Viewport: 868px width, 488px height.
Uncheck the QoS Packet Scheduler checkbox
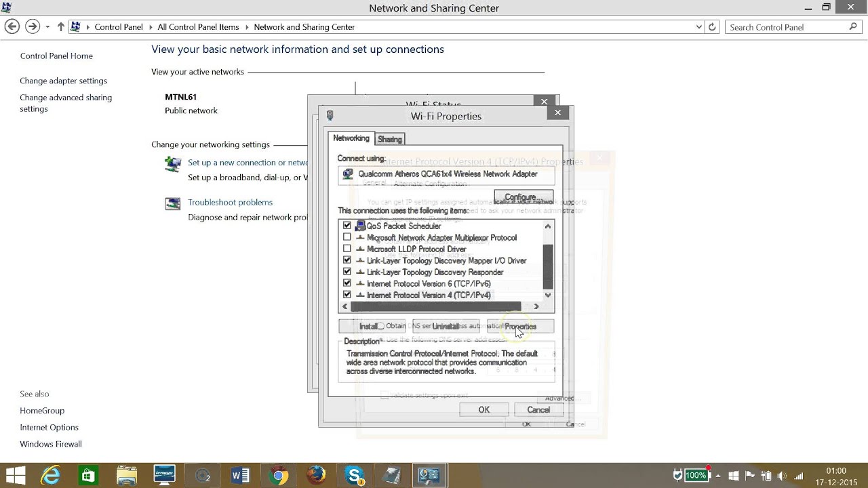click(347, 226)
